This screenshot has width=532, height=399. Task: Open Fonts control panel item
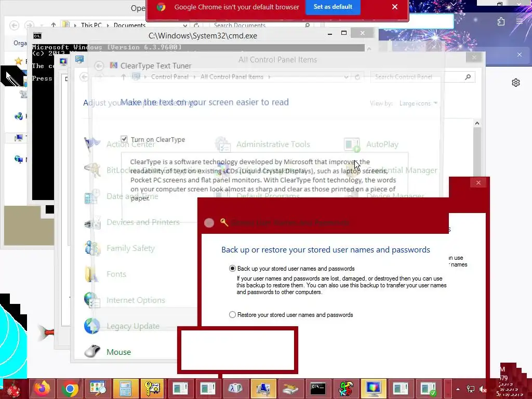[116, 274]
